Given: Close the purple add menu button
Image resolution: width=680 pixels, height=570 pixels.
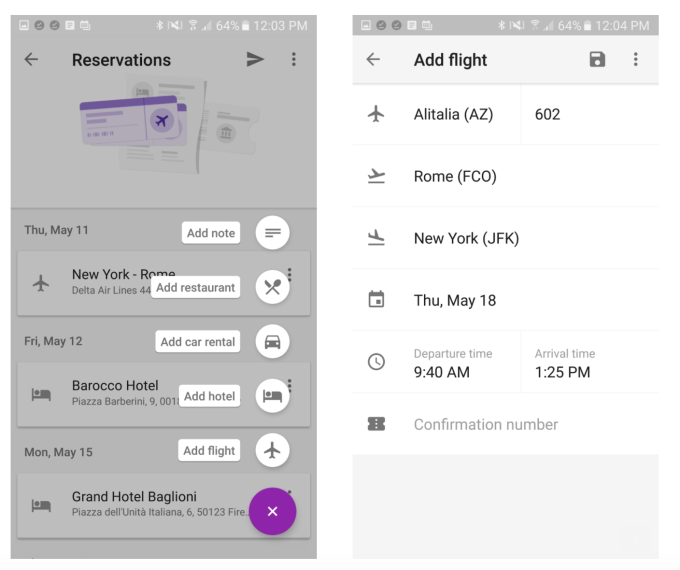Looking at the screenshot, I should (x=272, y=511).
